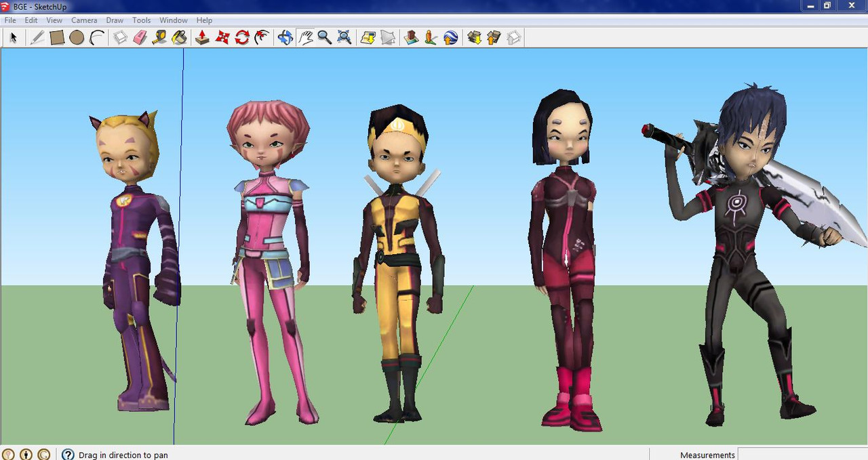Open the Draw menu

coord(115,20)
